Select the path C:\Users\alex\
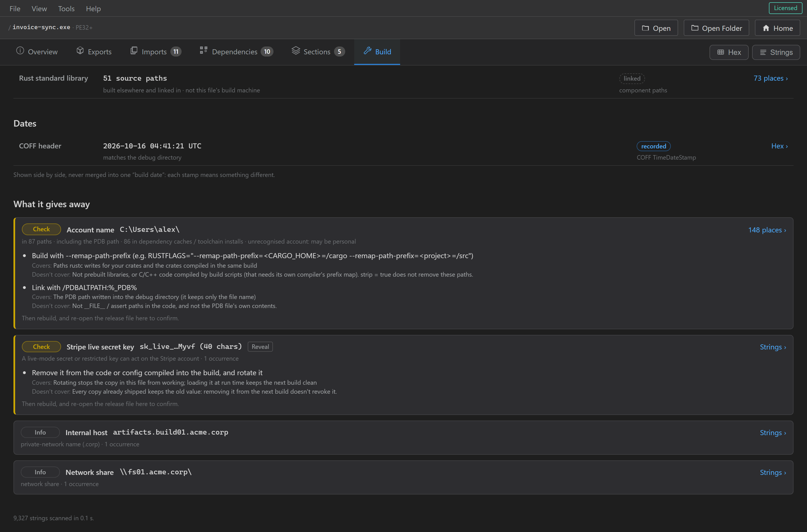This screenshot has width=807, height=532. point(149,230)
